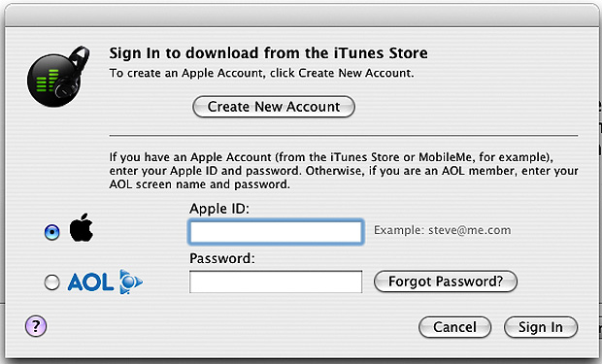602x364 pixels.
Task: Click the 'Apple ID:' field label
Action: (x=219, y=209)
